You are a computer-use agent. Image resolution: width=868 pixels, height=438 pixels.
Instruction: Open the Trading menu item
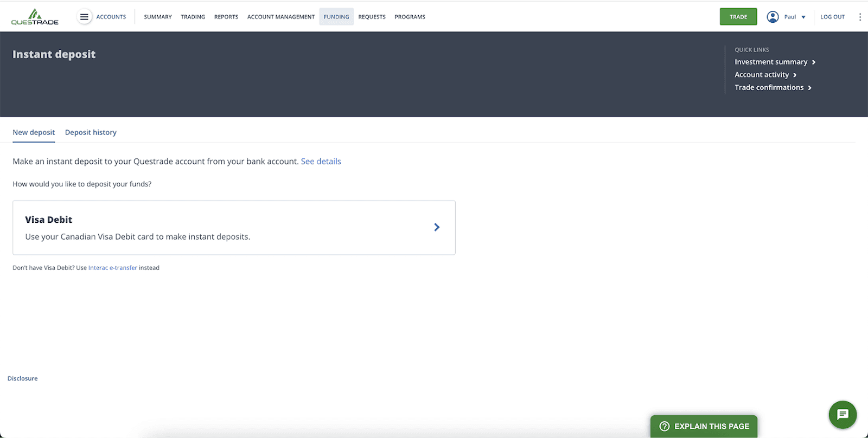193,17
